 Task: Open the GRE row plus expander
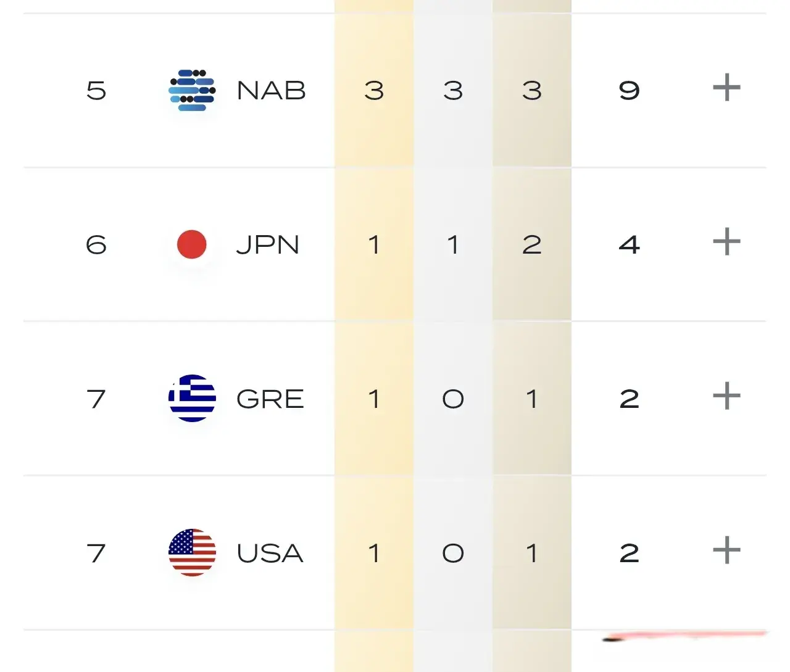726,396
